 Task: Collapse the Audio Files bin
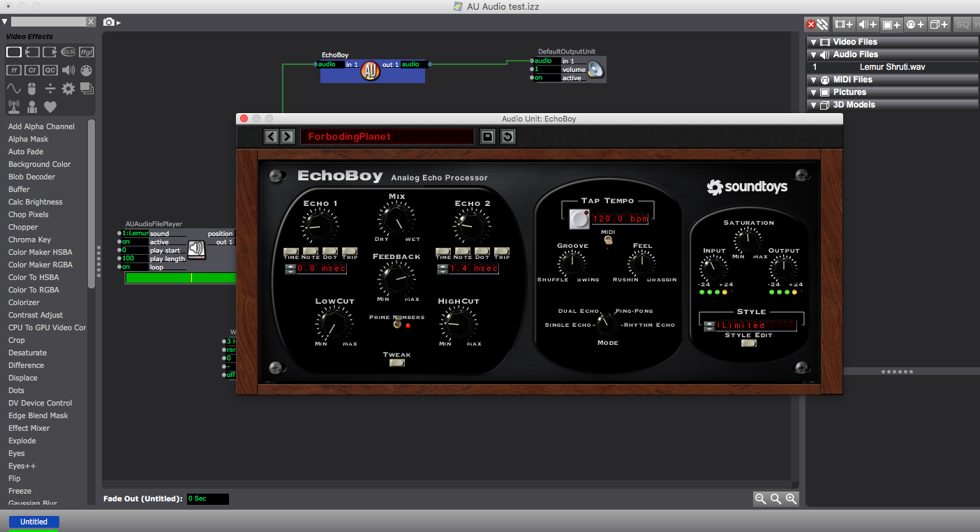[x=813, y=54]
